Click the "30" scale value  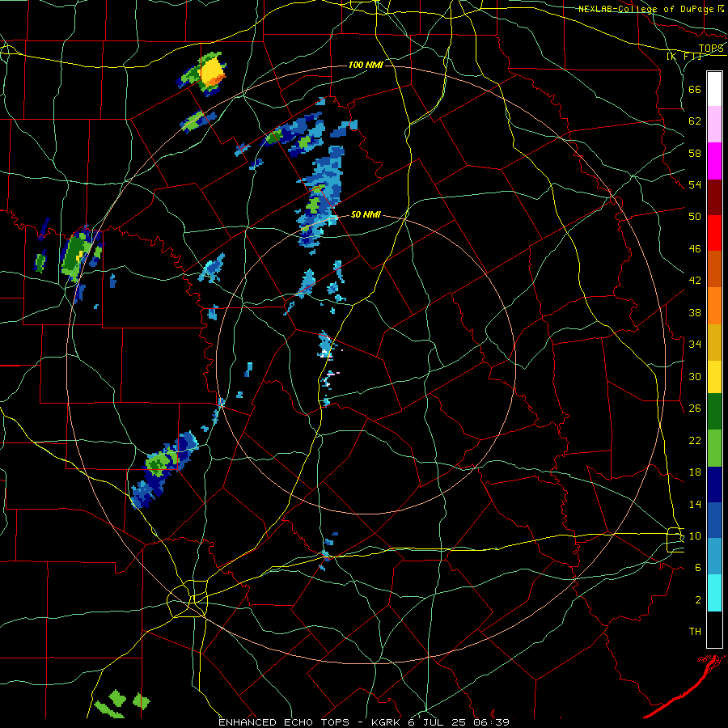coord(695,376)
